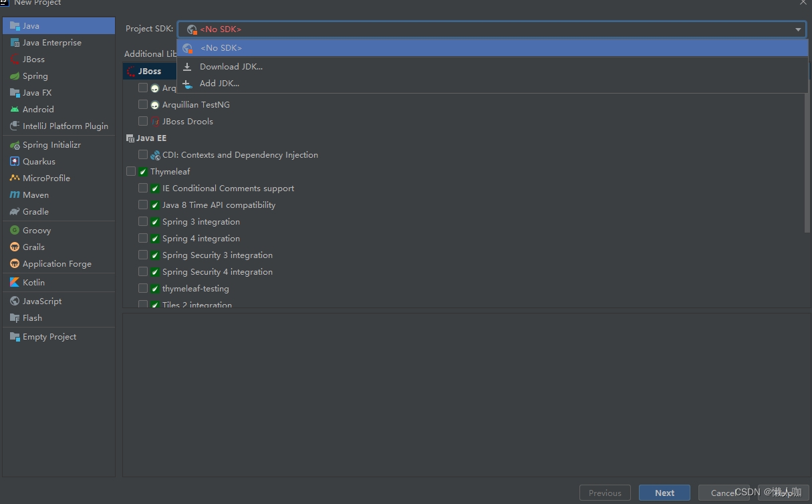Select the Java FX icon

[15, 93]
